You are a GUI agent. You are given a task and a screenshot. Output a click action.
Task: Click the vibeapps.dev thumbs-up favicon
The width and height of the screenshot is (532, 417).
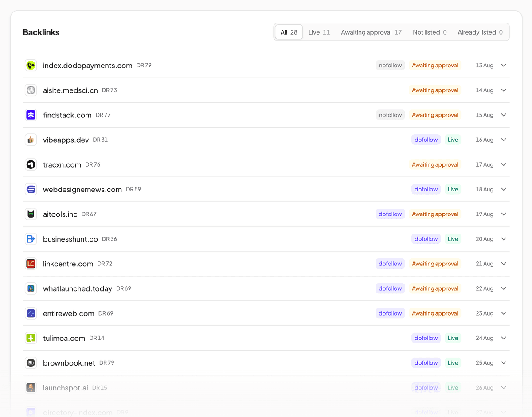(x=31, y=140)
